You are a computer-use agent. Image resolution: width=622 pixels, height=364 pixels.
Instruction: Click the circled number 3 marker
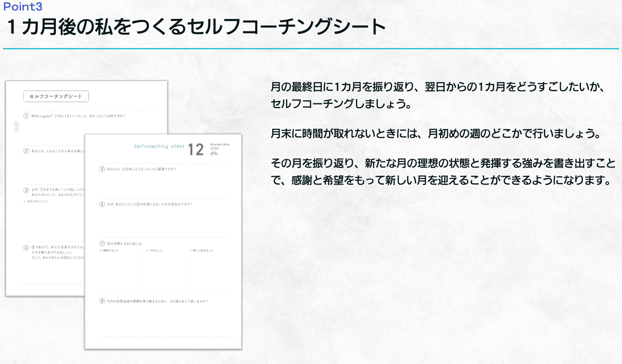point(26,190)
